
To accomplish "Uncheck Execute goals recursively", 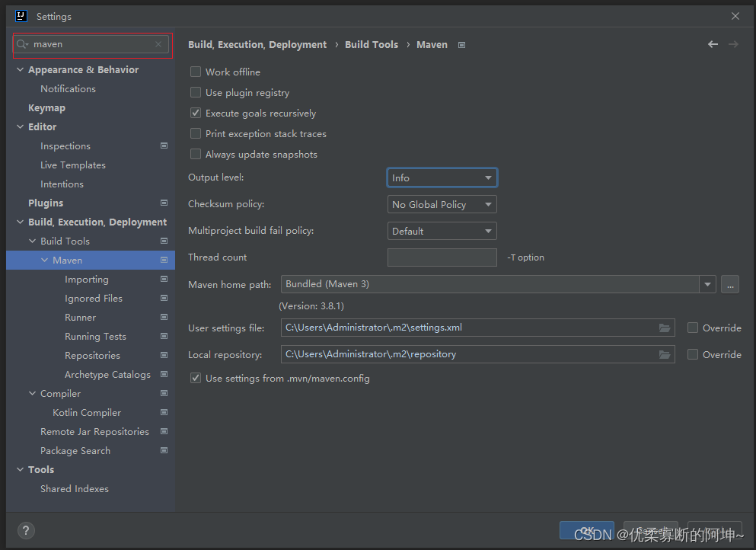I will [195, 113].
